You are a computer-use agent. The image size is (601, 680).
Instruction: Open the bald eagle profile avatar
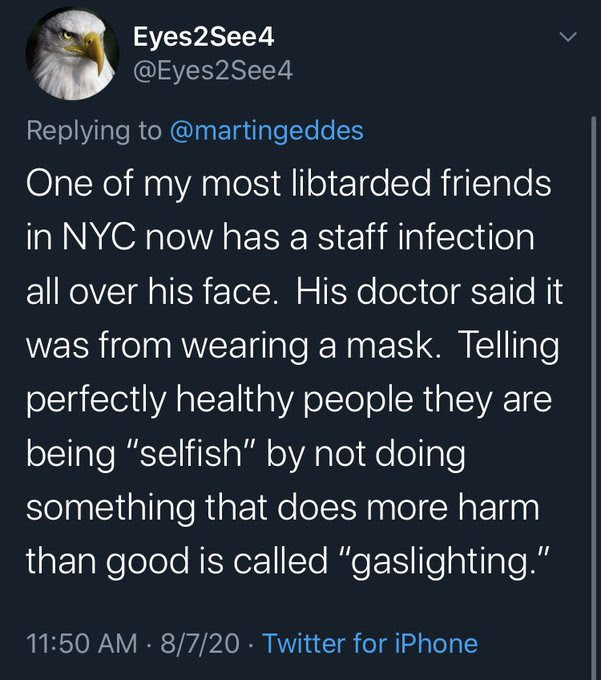point(72,54)
